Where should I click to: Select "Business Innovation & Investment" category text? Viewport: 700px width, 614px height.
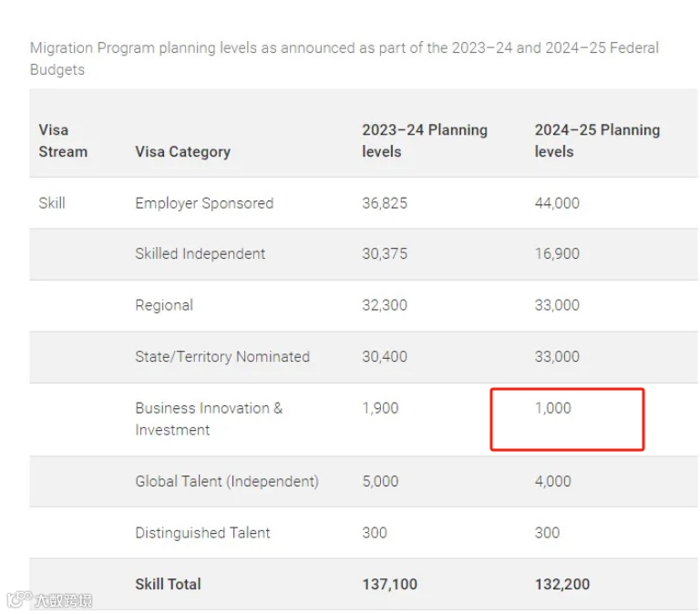tap(209, 419)
